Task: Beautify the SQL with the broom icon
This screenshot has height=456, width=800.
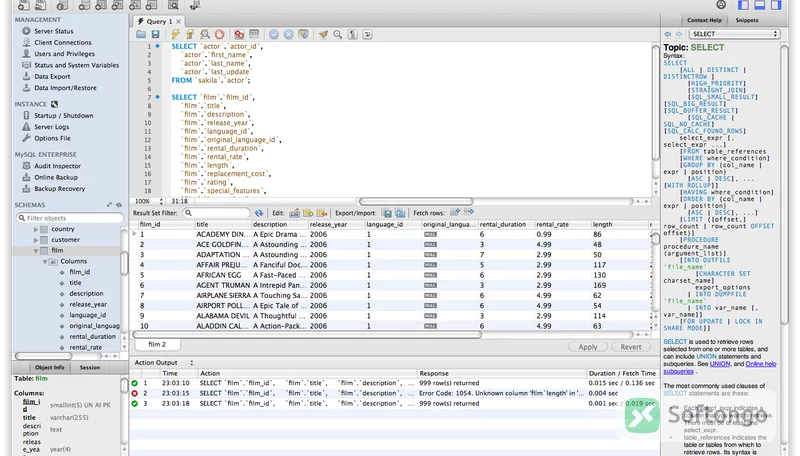Action: [323, 34]
